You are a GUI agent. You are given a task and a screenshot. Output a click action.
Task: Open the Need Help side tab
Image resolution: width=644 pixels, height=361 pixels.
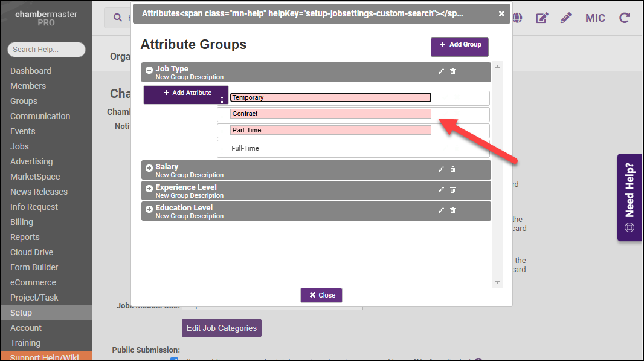(x=630, y=198)
